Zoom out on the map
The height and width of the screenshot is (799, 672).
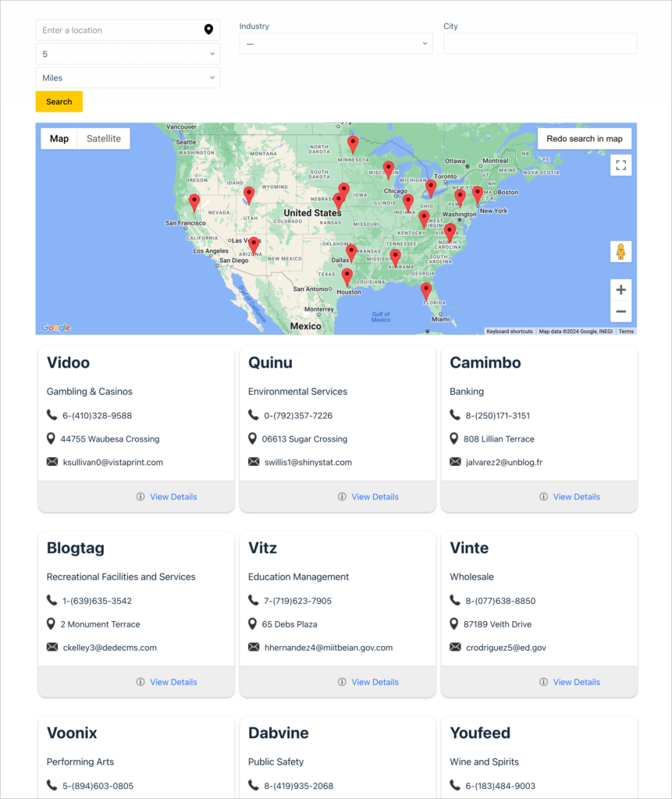(620, 311)
